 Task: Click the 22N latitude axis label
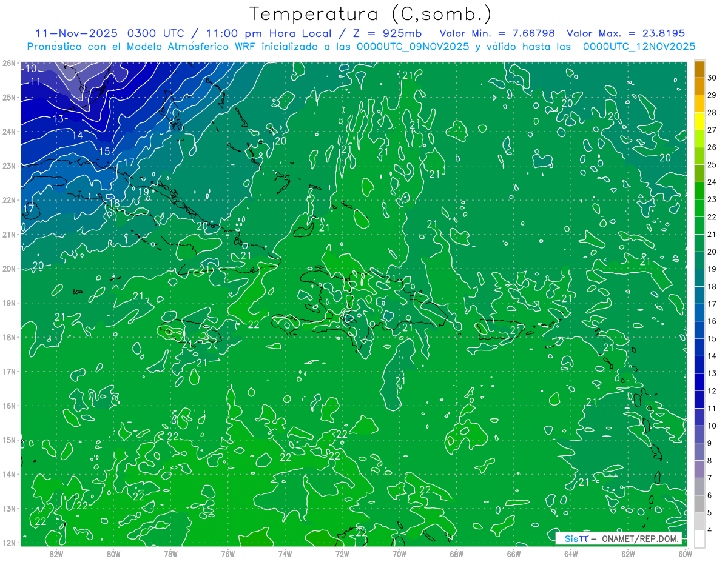click(8, 200)
